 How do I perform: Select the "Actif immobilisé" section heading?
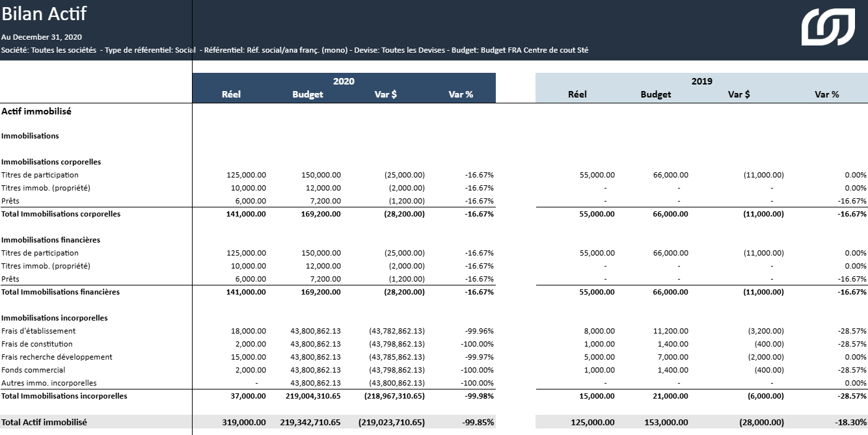coord(36,111)
